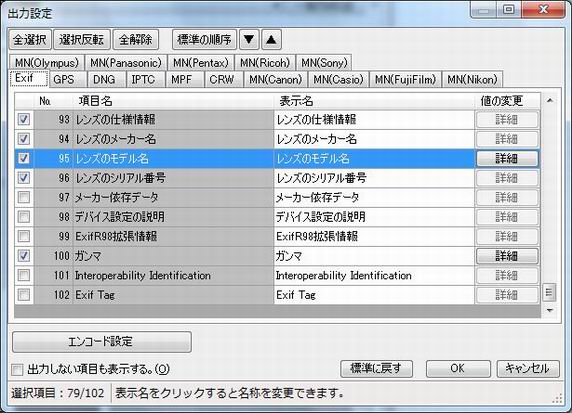The height and width of the screenshot is (413, 572).
Task: Edit display name of Exif Tag row
Action: [374, 295]
